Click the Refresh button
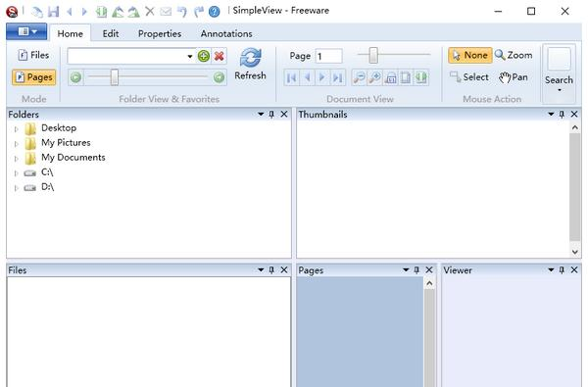 click(250, 65)
